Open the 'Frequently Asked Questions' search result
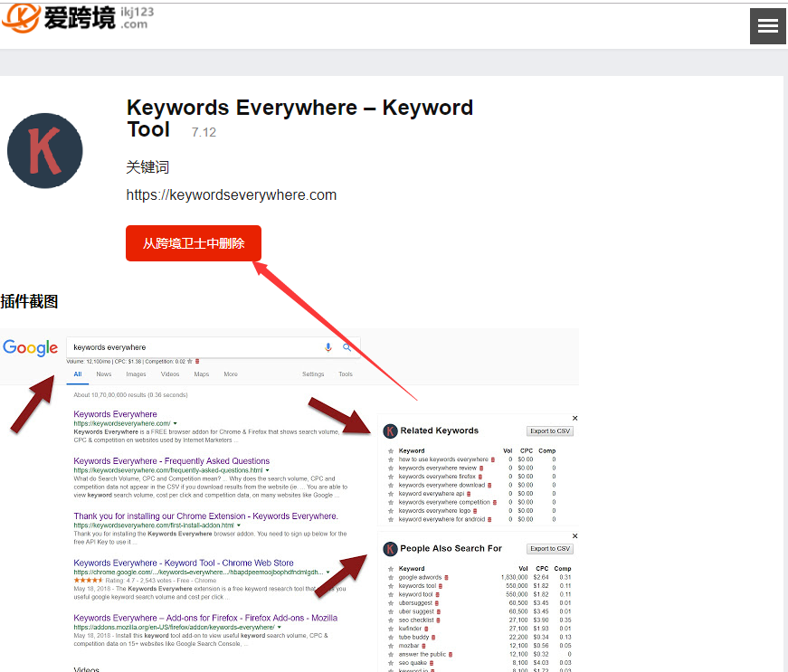Image resolution: width=788 pixels, height=672 pixels. tap(171, 460)
